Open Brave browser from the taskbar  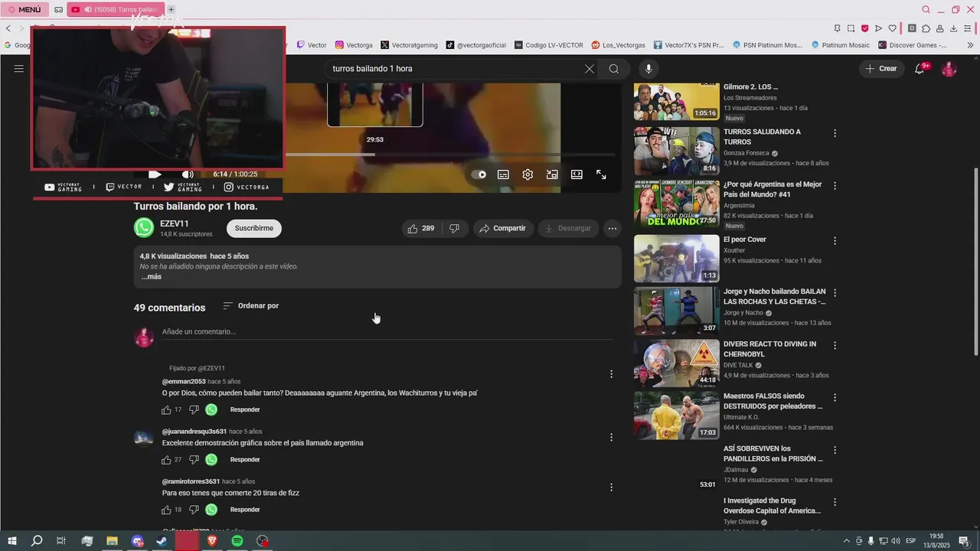click(212, 541)
